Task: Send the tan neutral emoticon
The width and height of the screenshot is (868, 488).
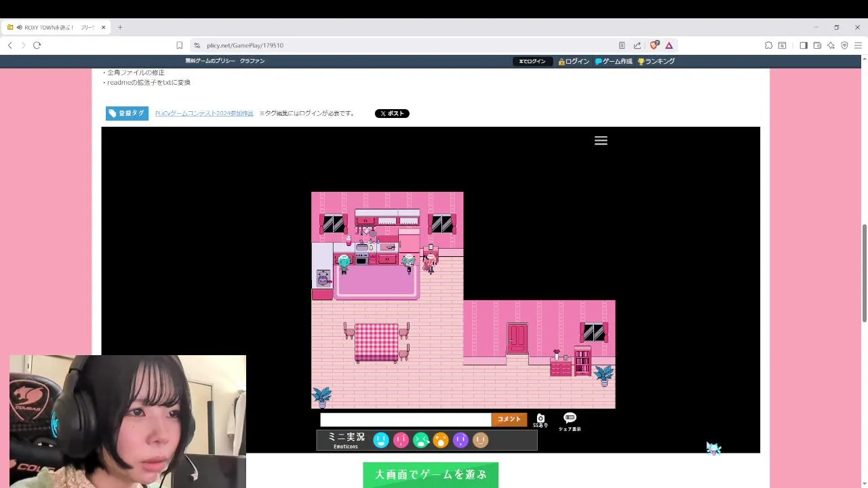Action: (x=480, y=441)
